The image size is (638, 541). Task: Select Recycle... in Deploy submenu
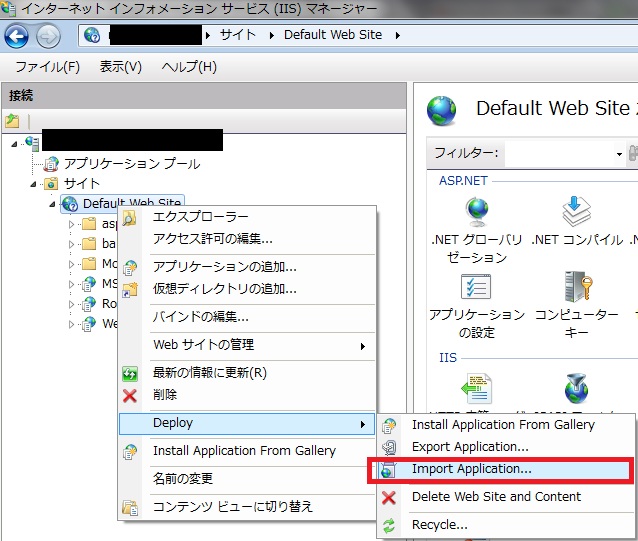[506, 525]
